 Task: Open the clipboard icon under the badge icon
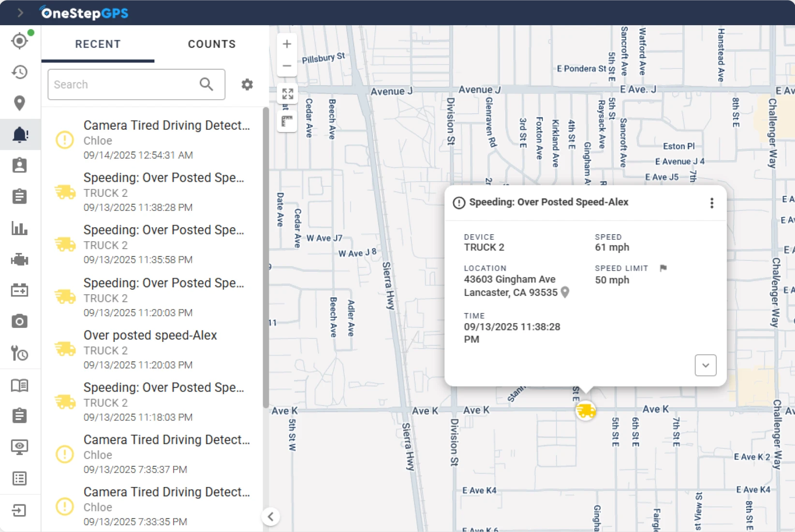20,196
